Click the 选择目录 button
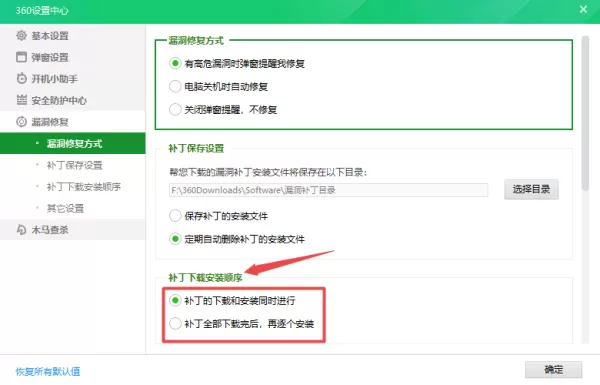The image size is (600, 385). [531, 189]
